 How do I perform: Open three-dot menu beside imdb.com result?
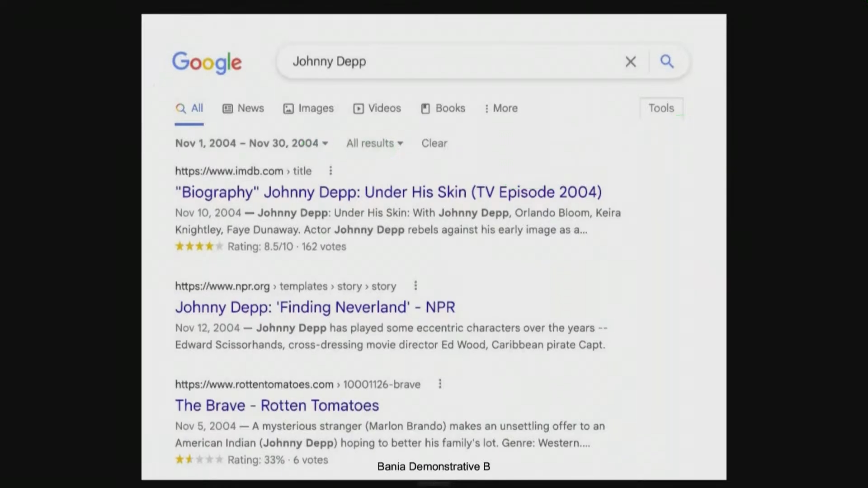click(330, 171)
